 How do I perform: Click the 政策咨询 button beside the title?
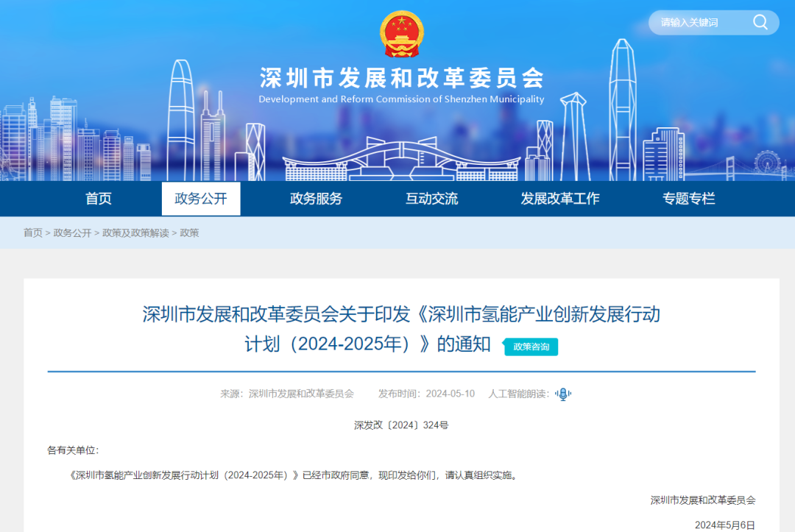(530, 347)
